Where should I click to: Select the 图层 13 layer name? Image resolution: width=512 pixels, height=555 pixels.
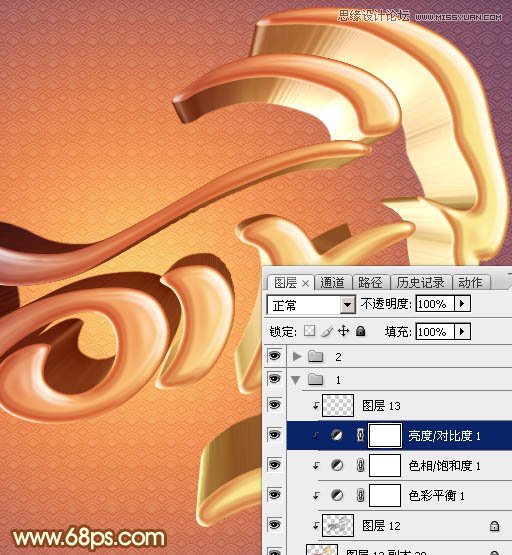tap(381, 406)
